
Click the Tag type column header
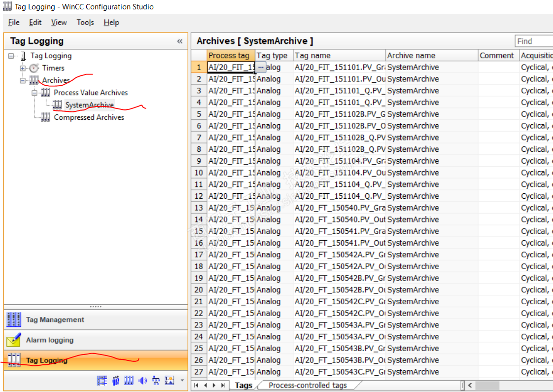(274, 55)
